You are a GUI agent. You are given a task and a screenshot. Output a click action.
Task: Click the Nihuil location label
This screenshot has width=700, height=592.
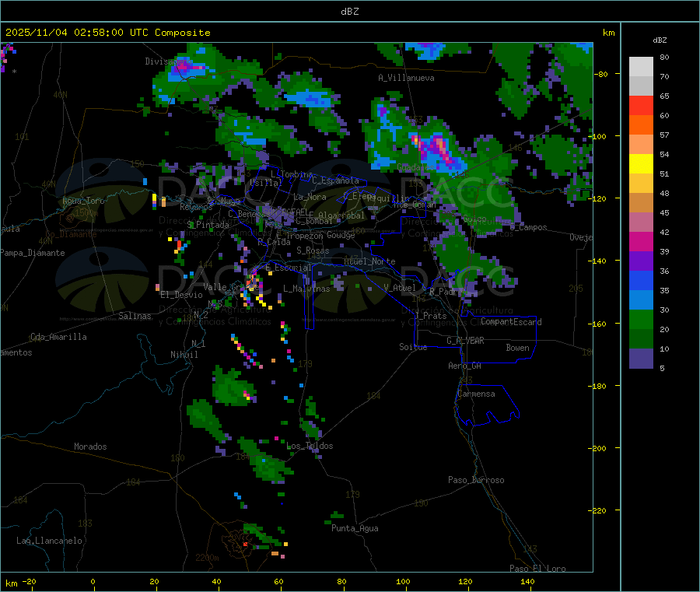[184, 355]
